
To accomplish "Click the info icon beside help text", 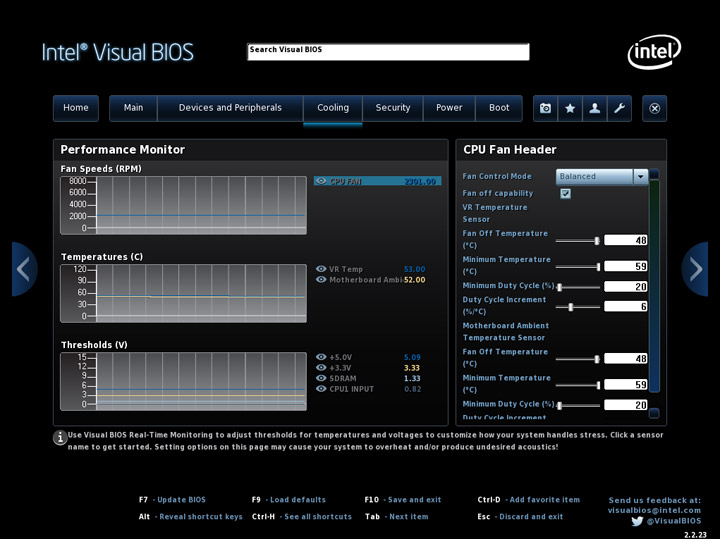I will 60,438.
